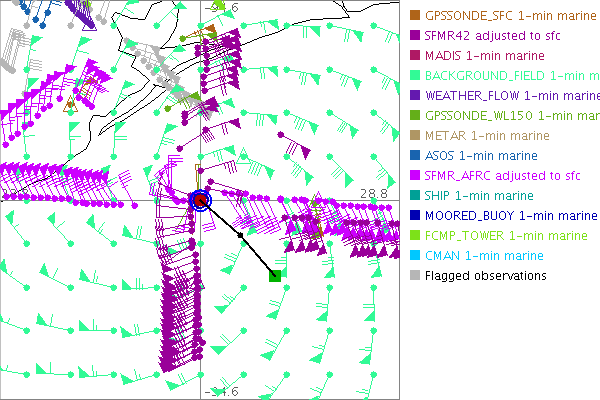Image resolution: width=600 pixels, height=400 pixels.
Task: Select the WEATHER_FLOW legend swatch
Action: [415, 96]
